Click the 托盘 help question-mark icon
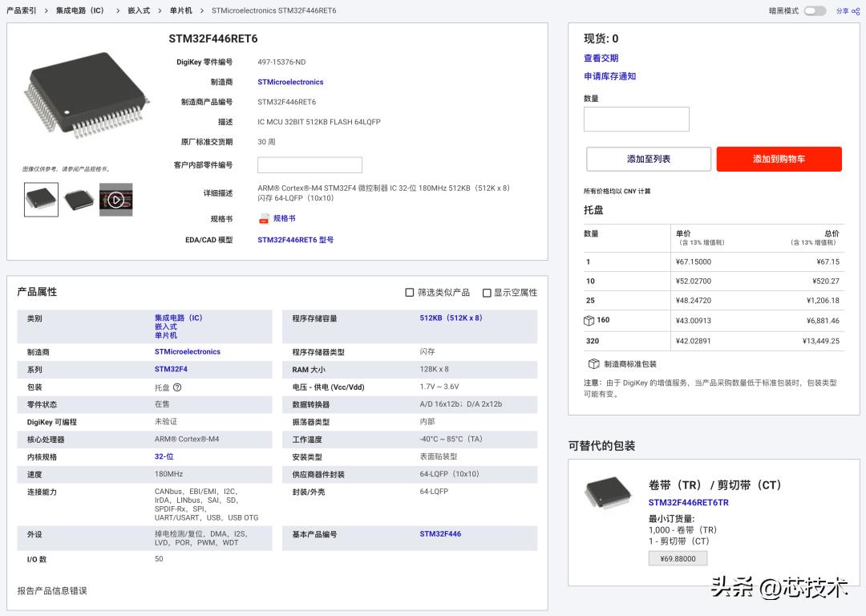Screen dimensions: 866x616 pos(176,387)
